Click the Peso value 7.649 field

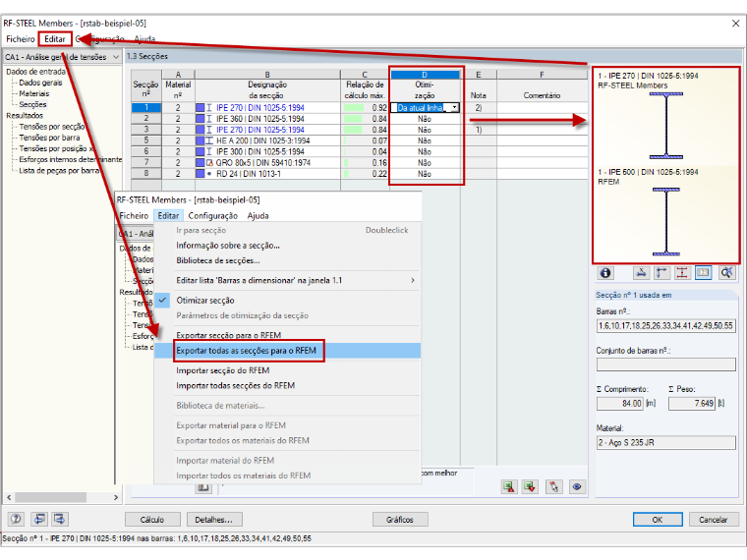[691, 404]
